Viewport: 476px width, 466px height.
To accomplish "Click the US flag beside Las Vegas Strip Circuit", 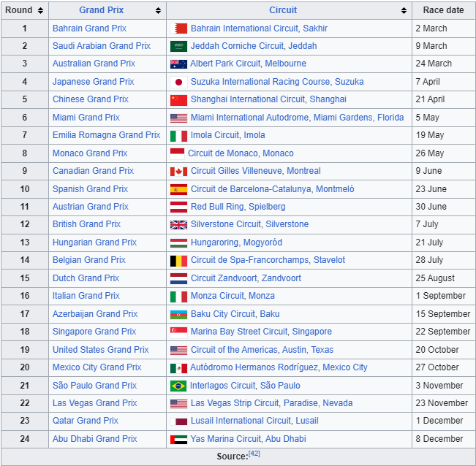I will 178,403.
